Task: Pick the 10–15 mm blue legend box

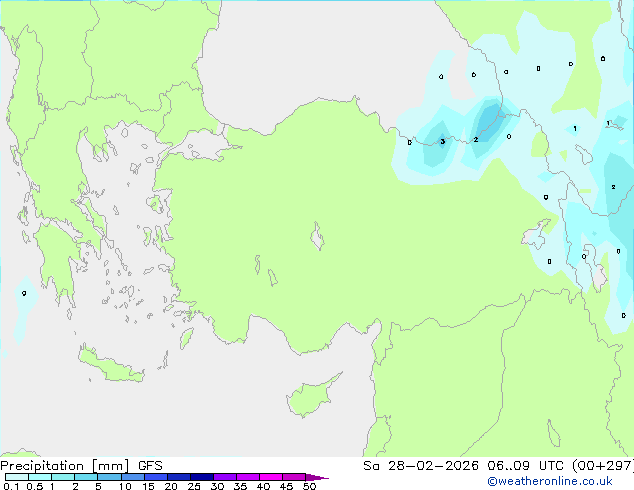Action: (133, 477)
